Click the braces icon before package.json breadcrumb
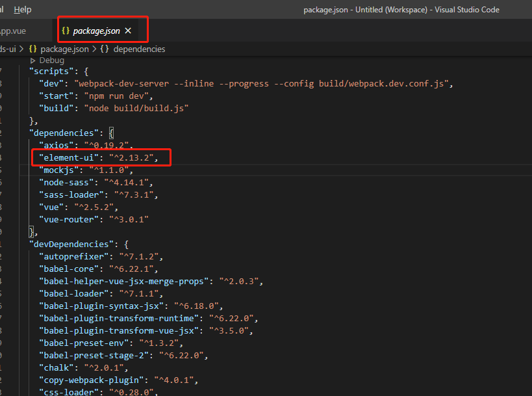This screenshot has width=532, height=396. click(x=32, y=49)
